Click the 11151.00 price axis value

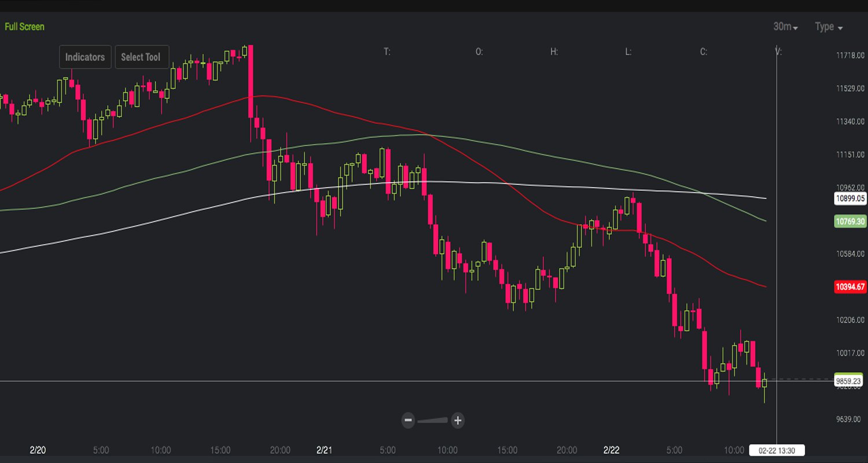click(850, 155)
